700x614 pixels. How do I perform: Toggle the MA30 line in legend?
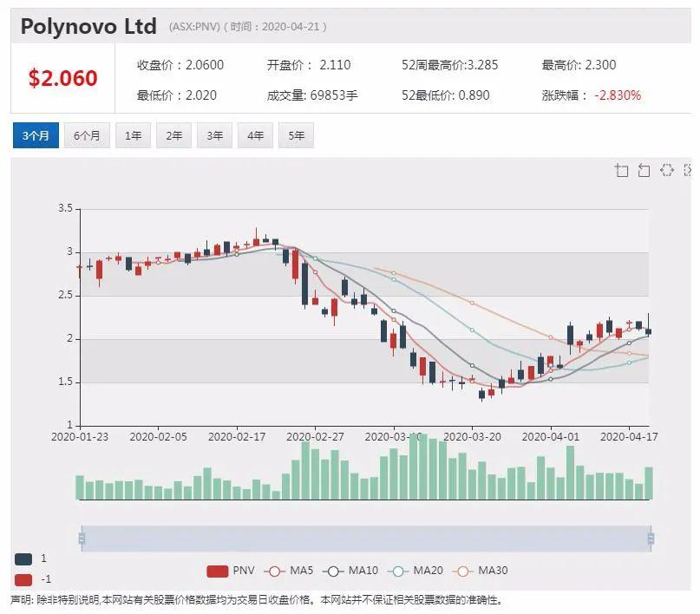[480, 571]
